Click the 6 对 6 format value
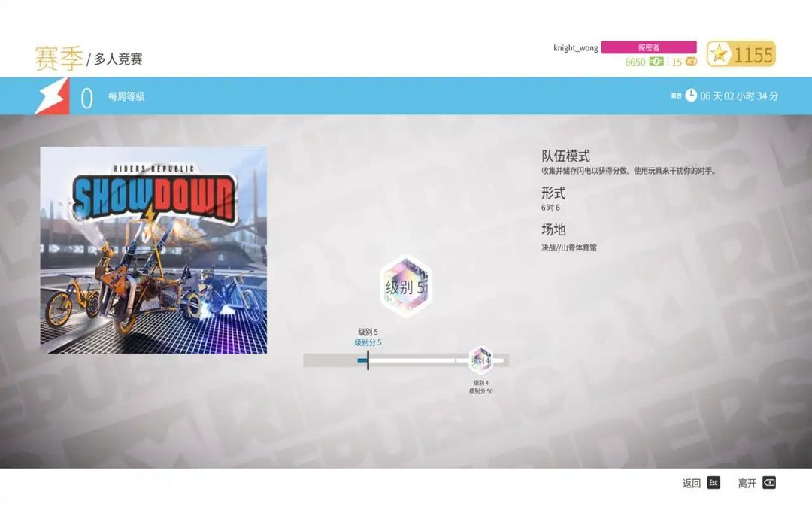 click(x=550, y=207)
